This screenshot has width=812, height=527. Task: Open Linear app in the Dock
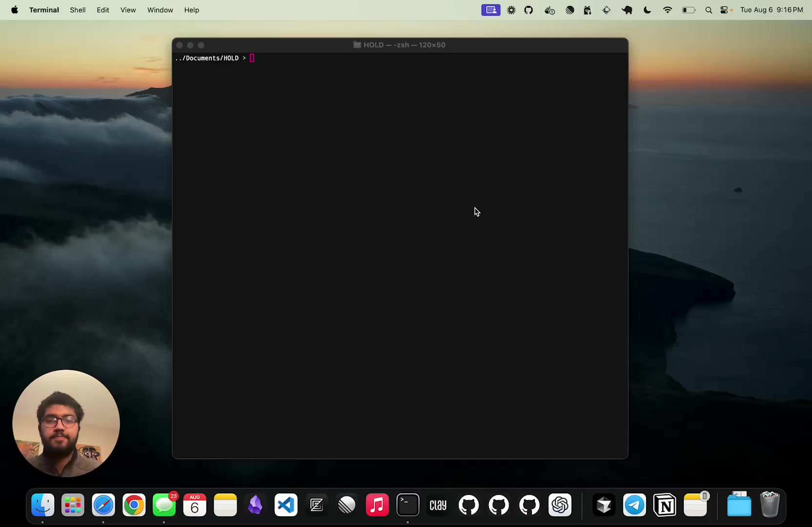pos(347,505)
